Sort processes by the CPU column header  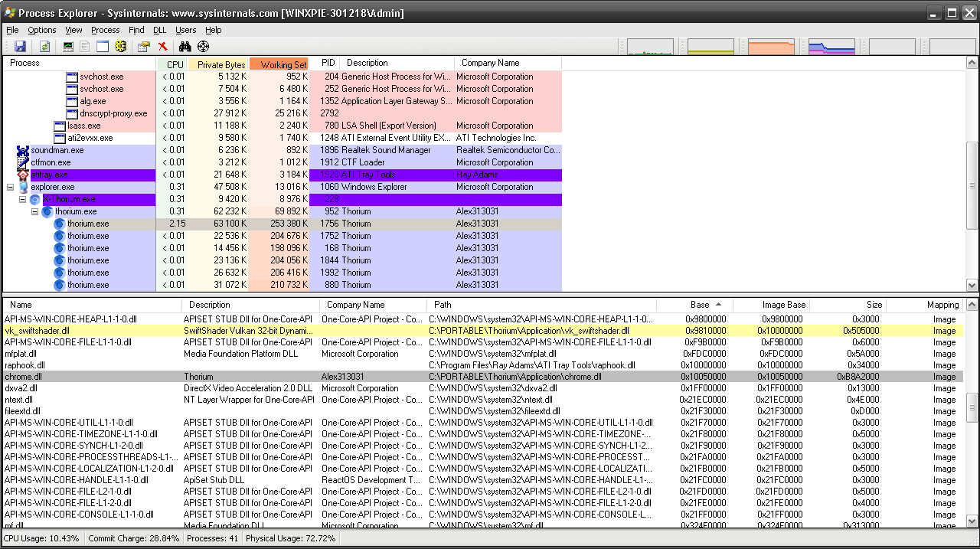(172, 64)
